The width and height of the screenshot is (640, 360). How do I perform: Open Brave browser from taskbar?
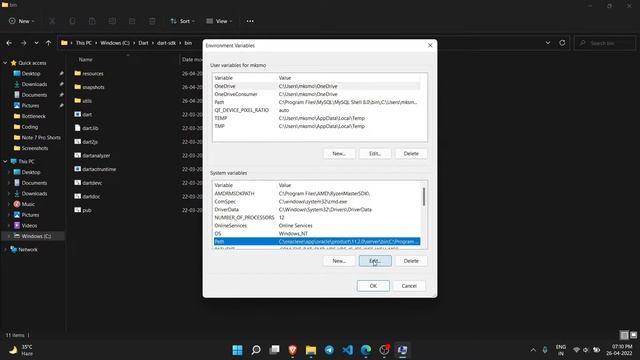click(x=292, y=350)
